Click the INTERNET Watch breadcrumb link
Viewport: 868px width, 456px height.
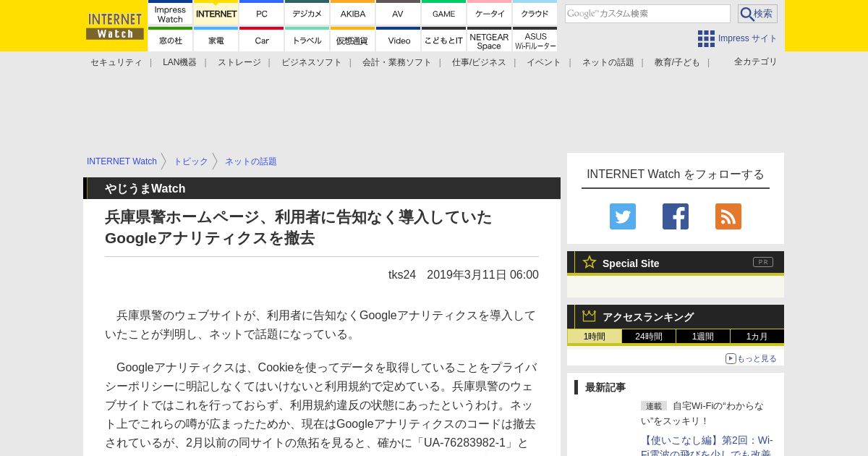pos(122,161)
